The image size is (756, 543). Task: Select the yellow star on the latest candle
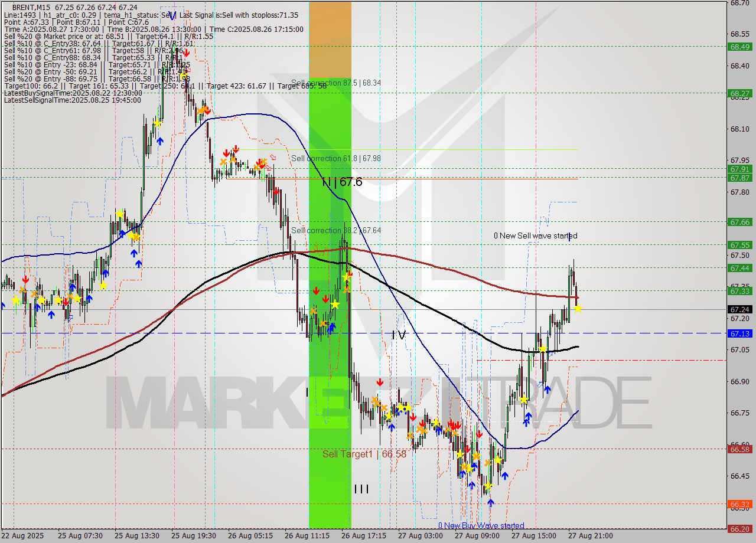coord(579,307)
